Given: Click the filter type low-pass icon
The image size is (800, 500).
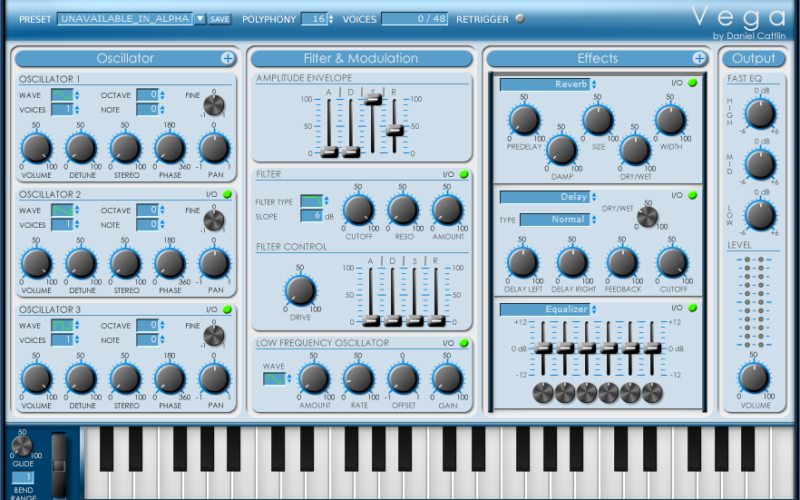Looking at the screenshot, I should 311,201.
